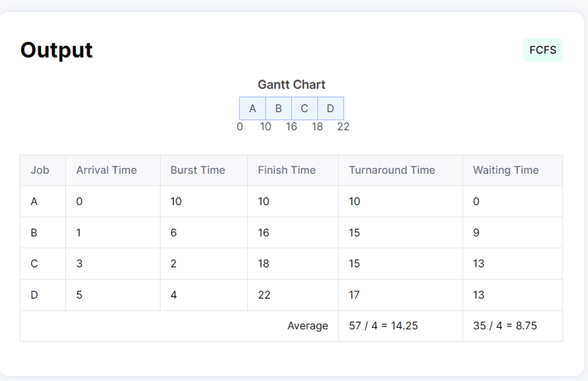Click the Gantt Chart title
This screenshot has width=588, height=381.
tap(291, 84)
